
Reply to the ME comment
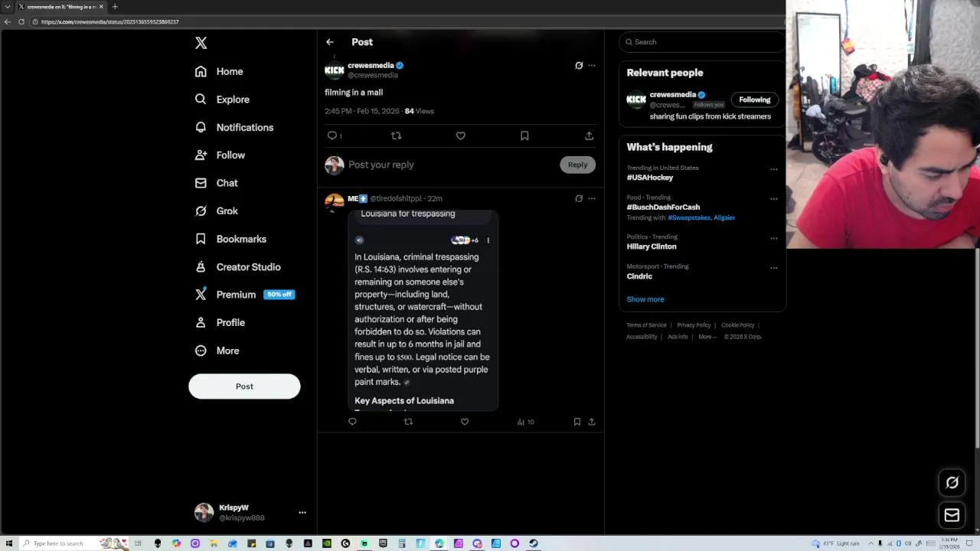click(352, 422)
